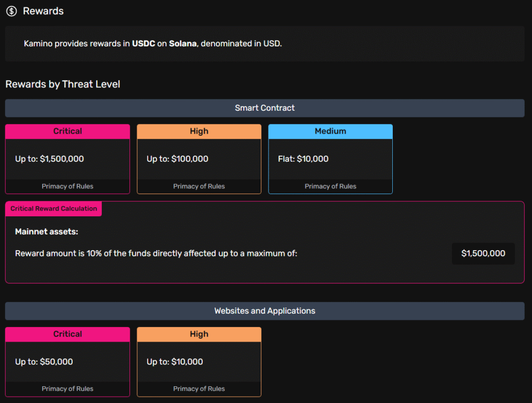Click the 'Flat: $10,000' reward text
Viewport: 532px width, 403px height.
coord(303,159)
